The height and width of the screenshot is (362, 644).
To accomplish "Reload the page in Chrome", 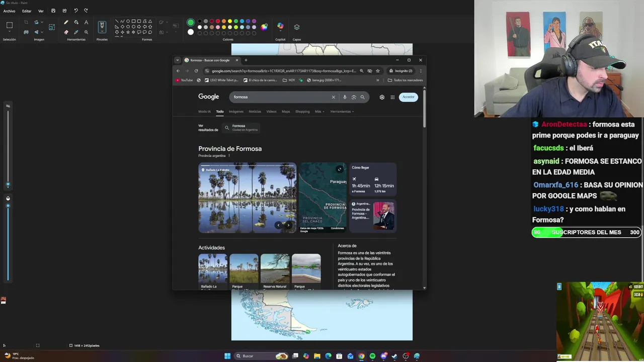I will point(196,71).
